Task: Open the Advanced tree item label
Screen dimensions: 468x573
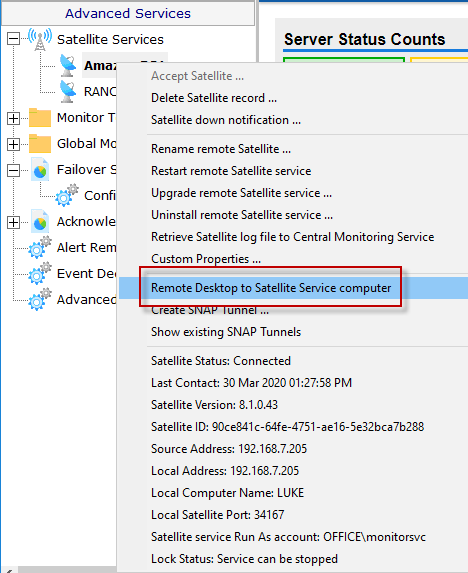Action: pos(87,299)
